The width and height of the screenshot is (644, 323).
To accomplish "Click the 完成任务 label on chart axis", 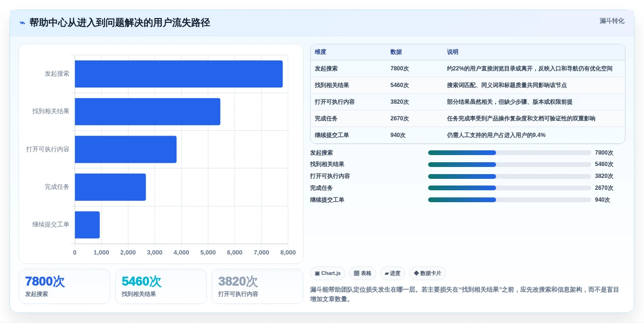I will [x=57, y=187].
